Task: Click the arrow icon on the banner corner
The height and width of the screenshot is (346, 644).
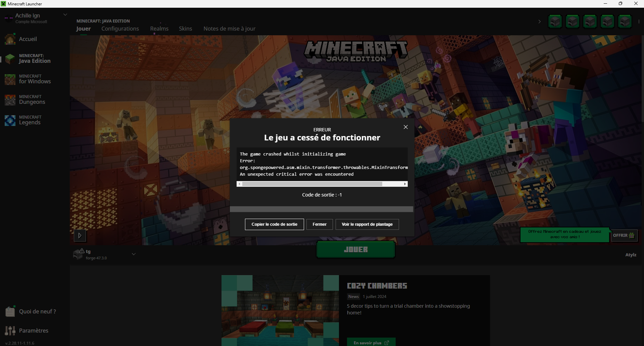Action: [x=80, y=235]
